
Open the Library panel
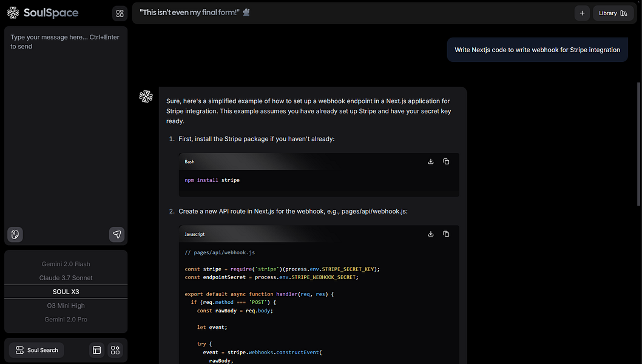pos(612,13)
